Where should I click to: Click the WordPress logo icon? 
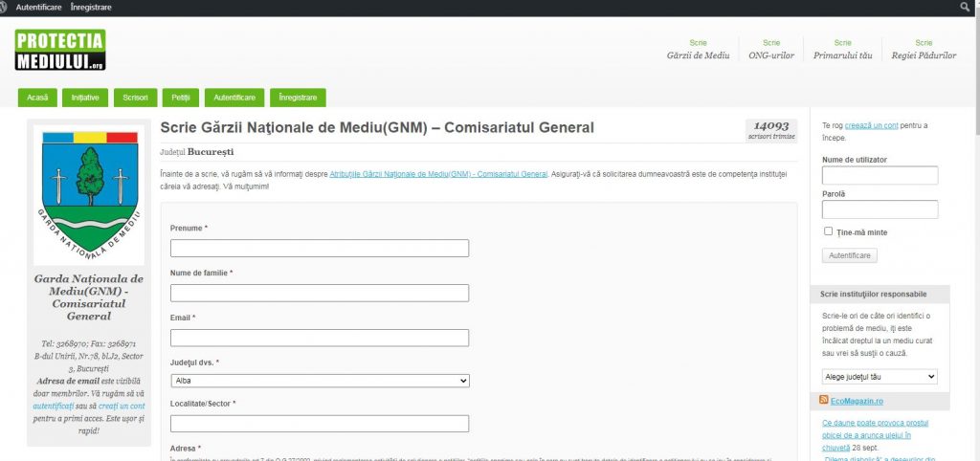pyautogui.click(x=6, y=7)
